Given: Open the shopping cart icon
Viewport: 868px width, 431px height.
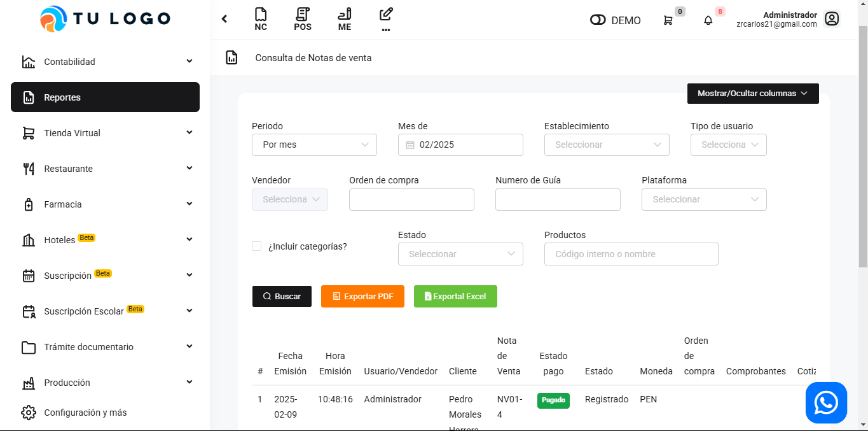Looking at the screenshot, I should pyautogui.click(x=668, y=20).
